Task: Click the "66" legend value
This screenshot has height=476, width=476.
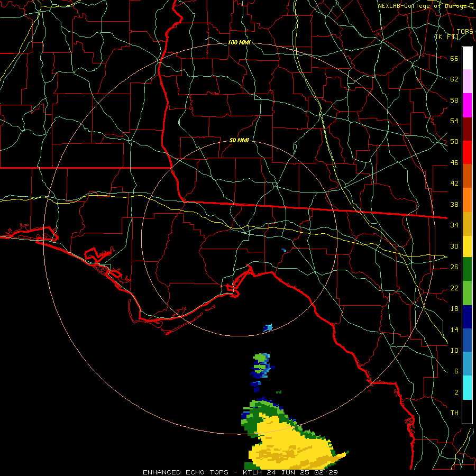Action: tap(454, 58)
